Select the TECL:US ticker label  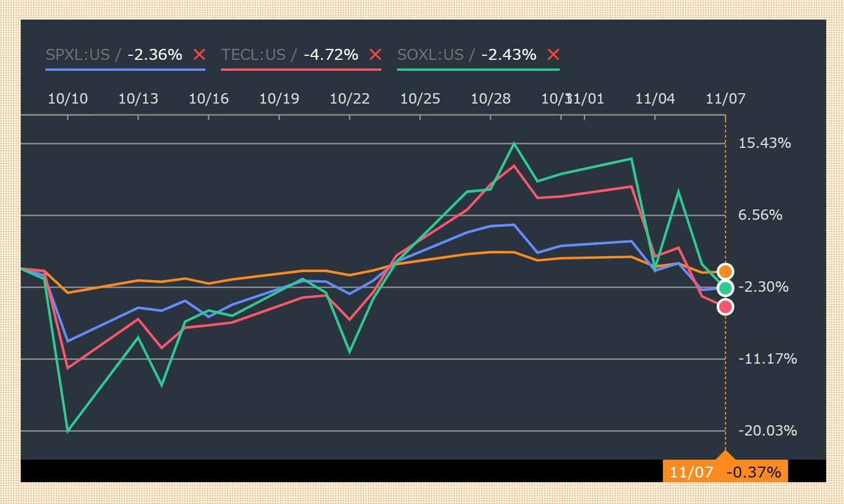[254, 55]
